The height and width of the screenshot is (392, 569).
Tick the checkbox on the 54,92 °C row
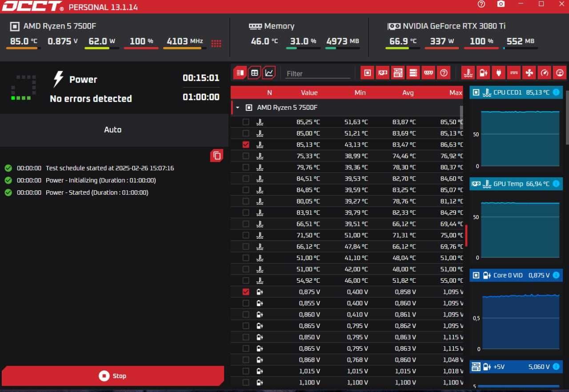point(246,280)
